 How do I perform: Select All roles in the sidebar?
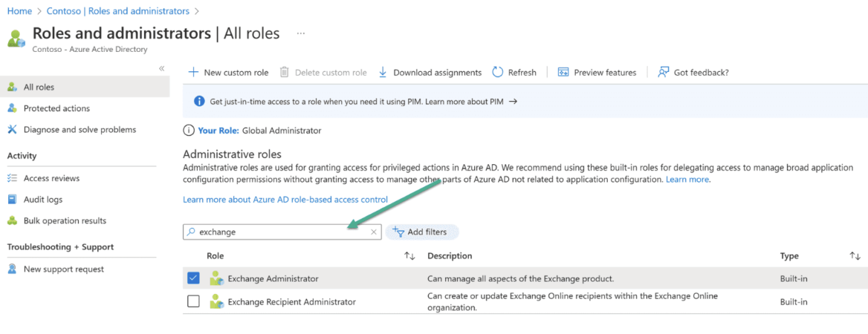click(x=85, y=88)
